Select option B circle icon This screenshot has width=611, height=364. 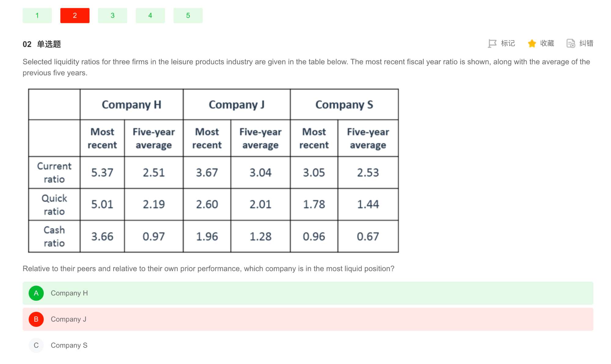coord(36,319)
